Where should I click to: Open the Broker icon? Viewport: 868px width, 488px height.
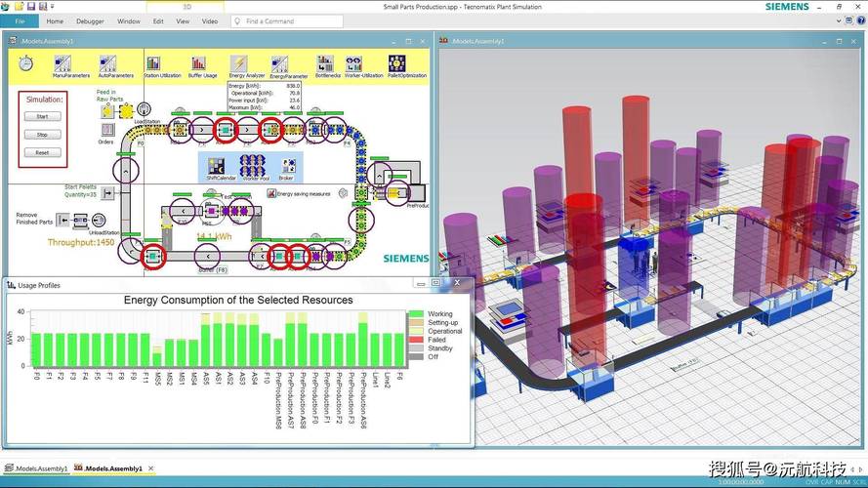[288, 166]
